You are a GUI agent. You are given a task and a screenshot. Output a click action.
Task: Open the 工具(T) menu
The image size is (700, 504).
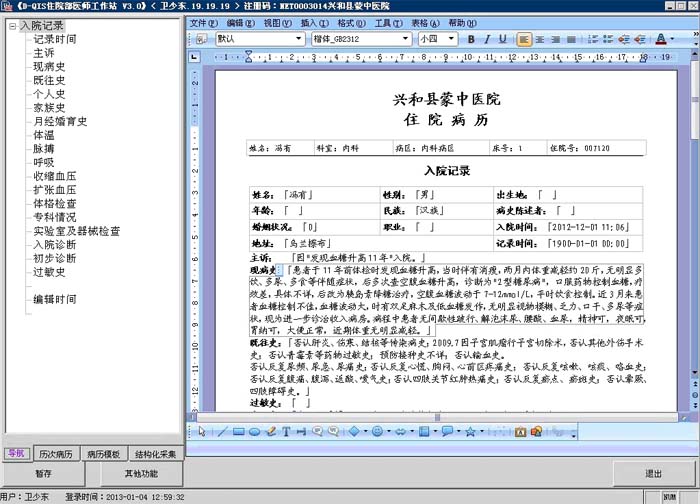point(388,23)
